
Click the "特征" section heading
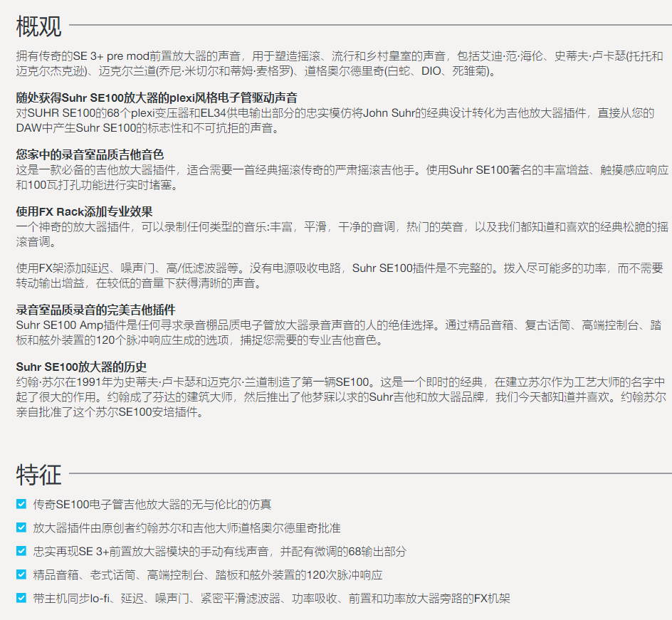pyautogui.click(x=39, y=475)
